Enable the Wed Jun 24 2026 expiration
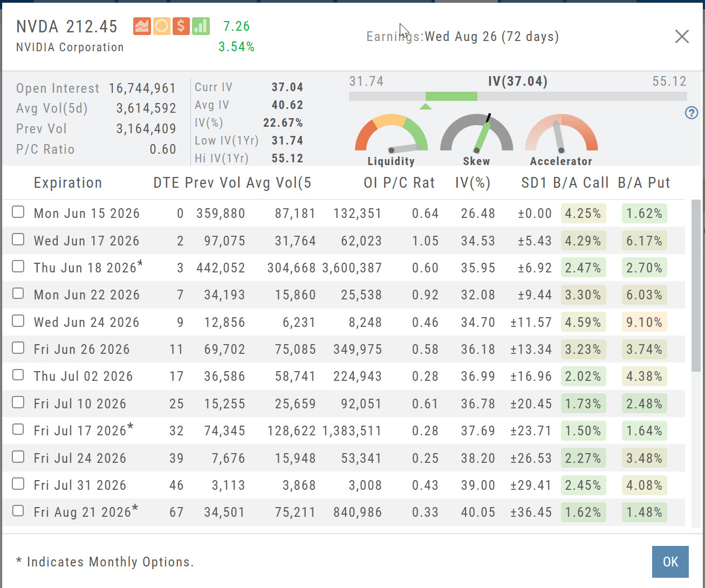 coord(18,320)
